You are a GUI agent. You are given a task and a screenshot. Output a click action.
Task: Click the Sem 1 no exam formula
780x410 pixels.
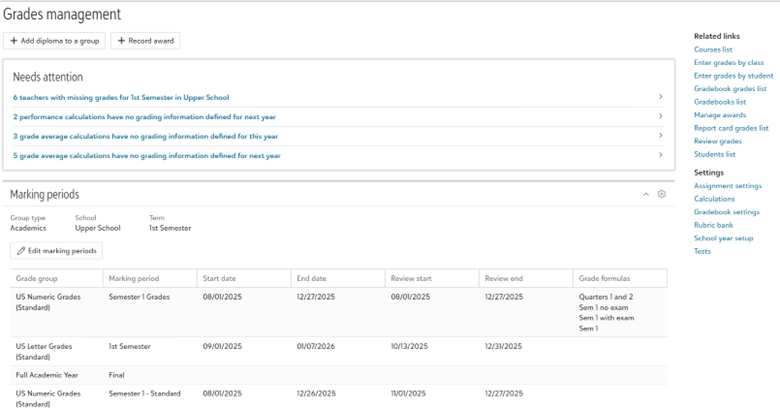tap(603, 308)
